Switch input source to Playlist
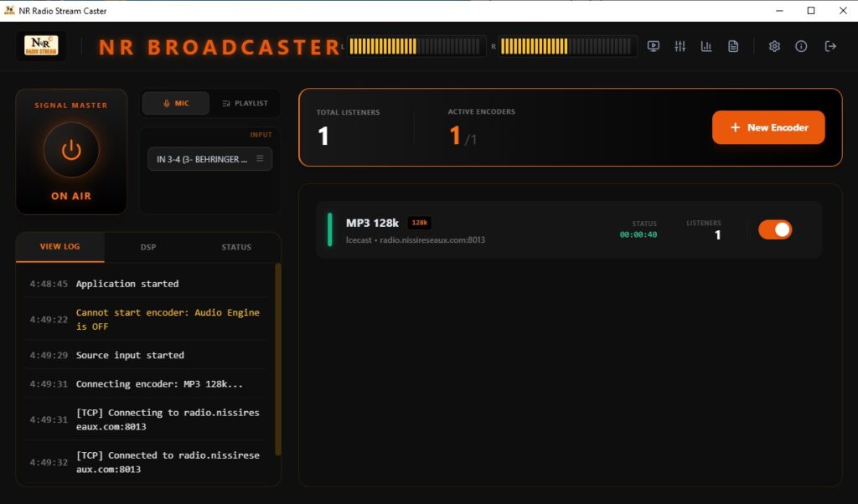Viewport: 858px width, 504px height. coord(245,103)
